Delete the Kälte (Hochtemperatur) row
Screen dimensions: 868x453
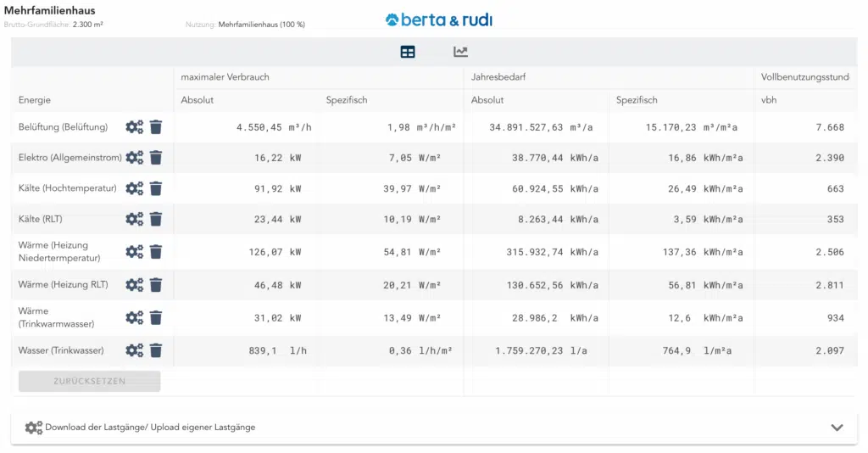(156, 188)
